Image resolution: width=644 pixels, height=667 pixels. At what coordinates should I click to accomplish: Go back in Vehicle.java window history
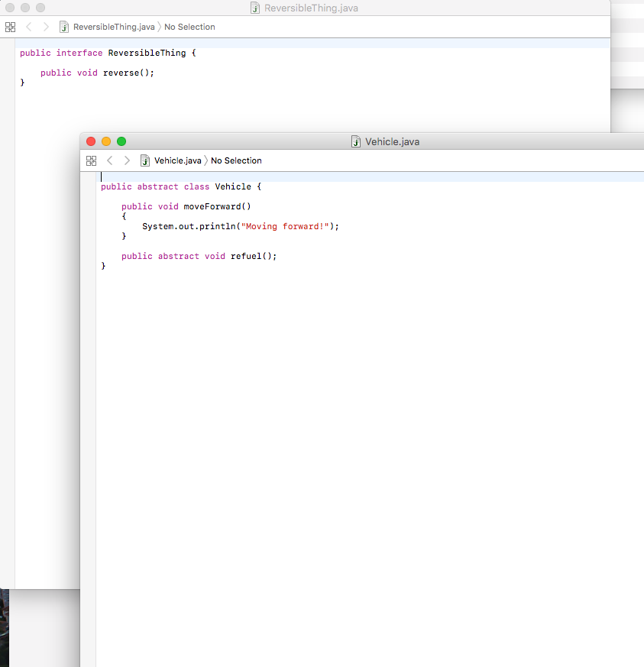click(110, 160)
